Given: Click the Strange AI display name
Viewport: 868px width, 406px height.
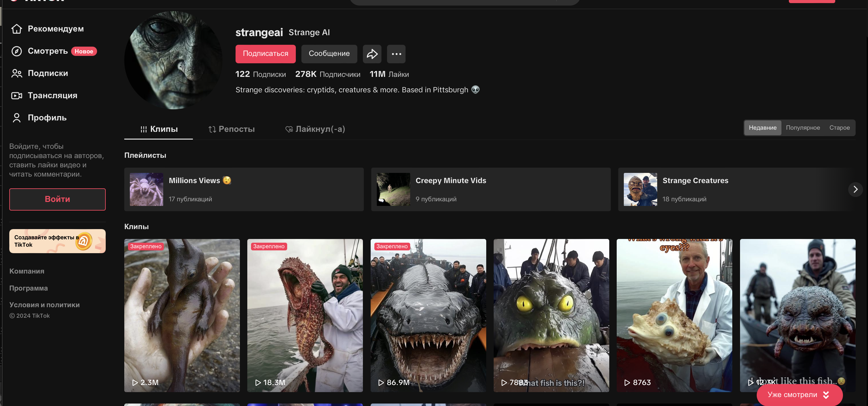Looking at the screenshot, I should (309, 33).
